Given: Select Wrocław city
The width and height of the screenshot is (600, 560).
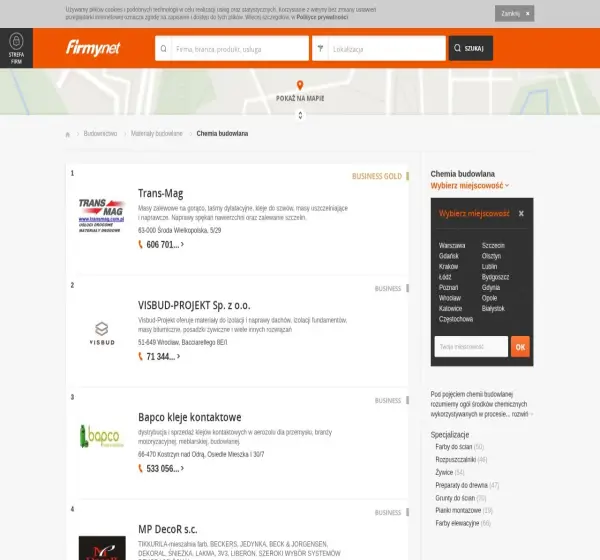Looking at the screenshot, I should (x=450, y=298).
